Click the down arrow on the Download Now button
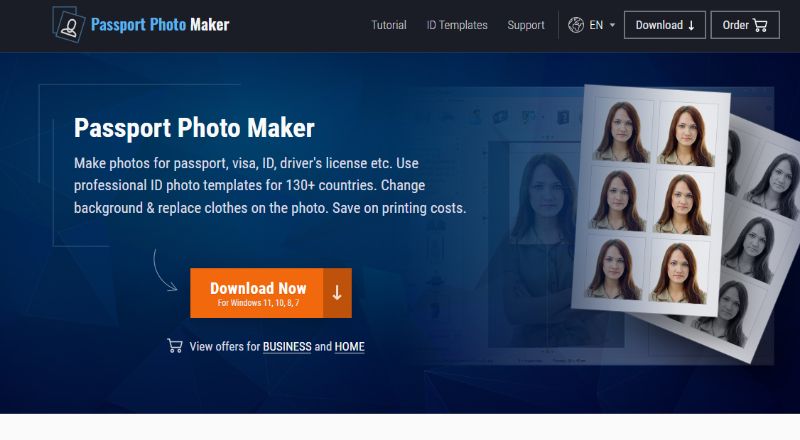The height and width of the screenshot is (440, 800). (x=337, y=293)
